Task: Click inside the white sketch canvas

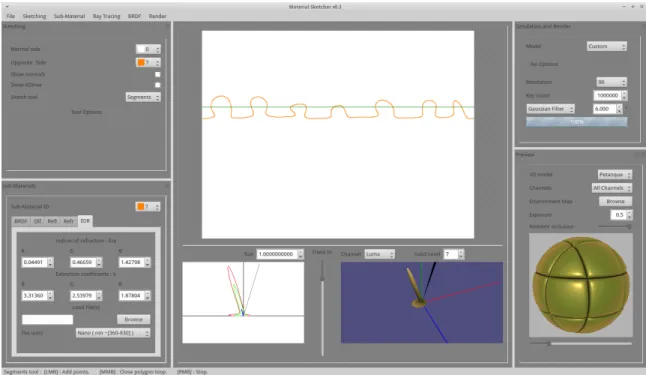Action: [x=338, y=134]
